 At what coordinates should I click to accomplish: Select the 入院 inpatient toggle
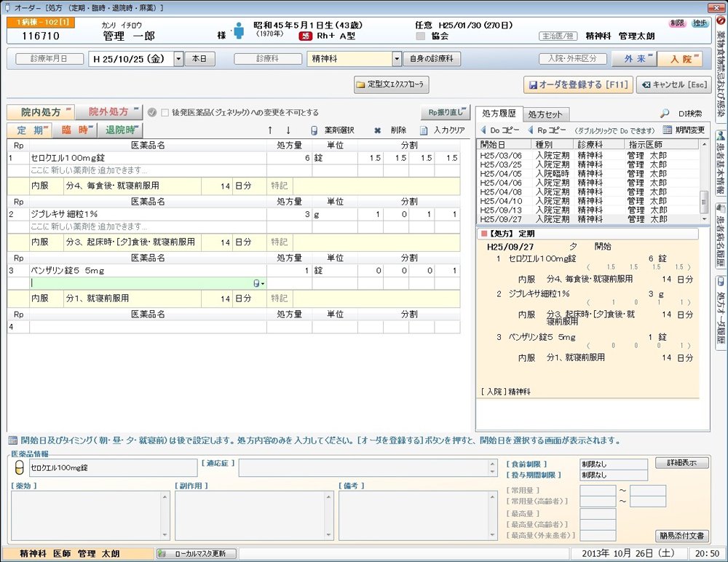click(x=681, y=59)
